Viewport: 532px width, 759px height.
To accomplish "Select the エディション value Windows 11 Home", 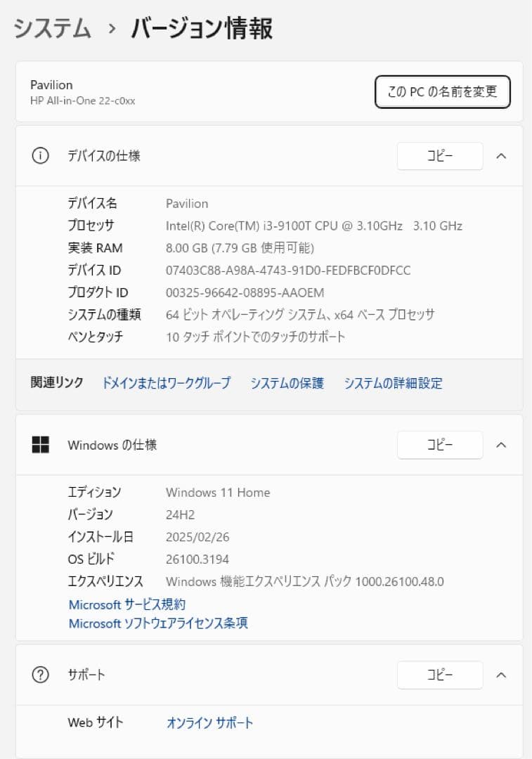I will [218, 492].
